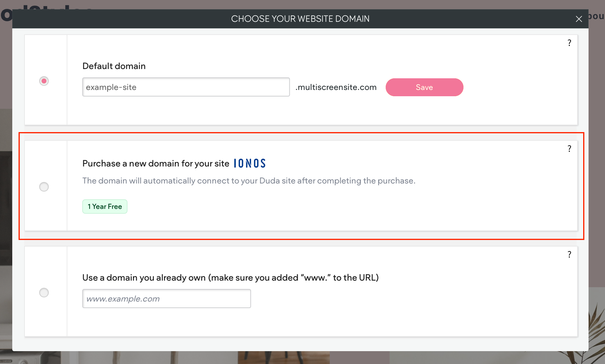Click the example-site domain input field
605x364 pixels.
pos(186,87)
